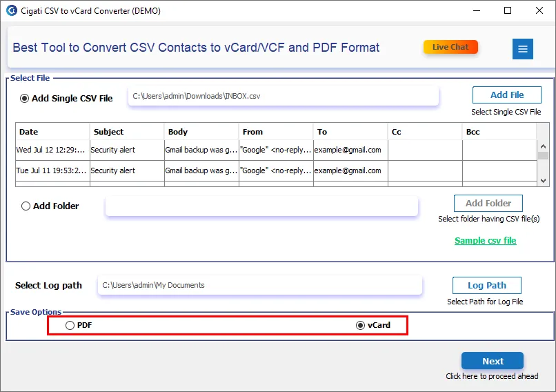Click the table scrollbar thumb

(543, 155)
